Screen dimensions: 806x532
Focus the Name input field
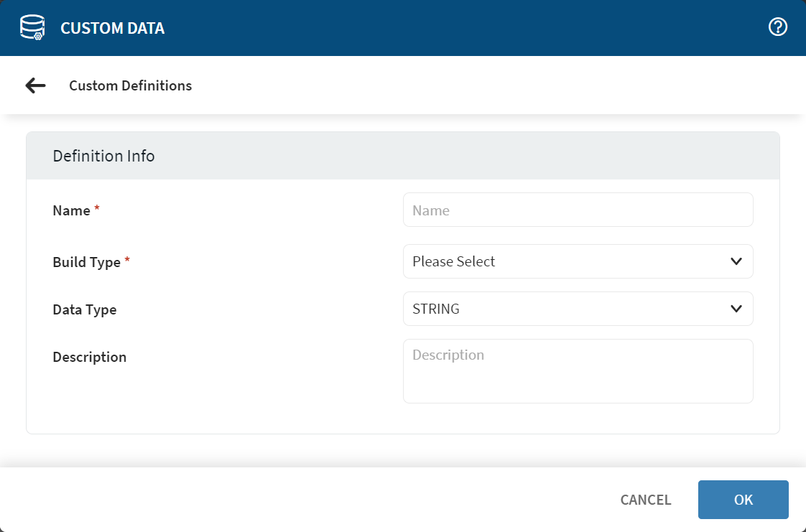coord(578,210)
